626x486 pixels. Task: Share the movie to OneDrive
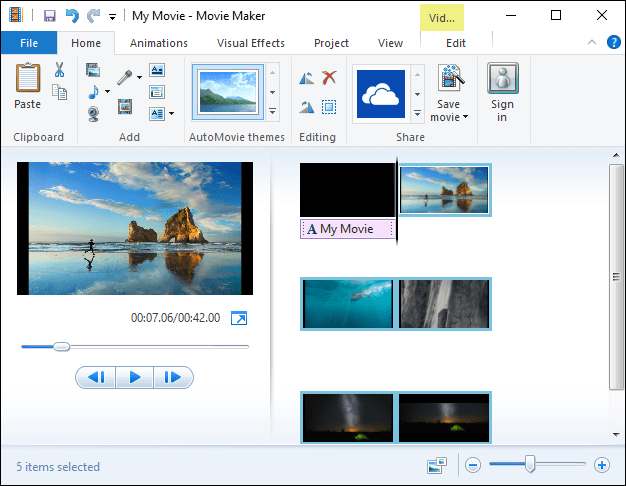380,95
